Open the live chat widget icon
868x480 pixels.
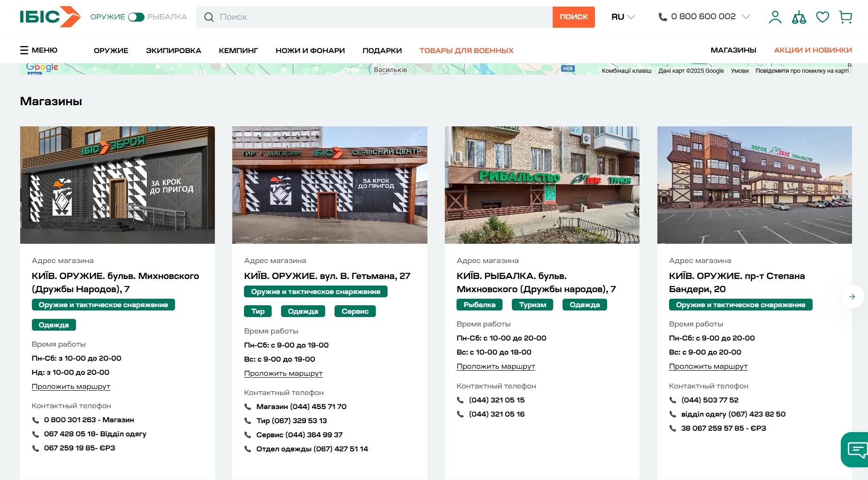coord(856,449)
